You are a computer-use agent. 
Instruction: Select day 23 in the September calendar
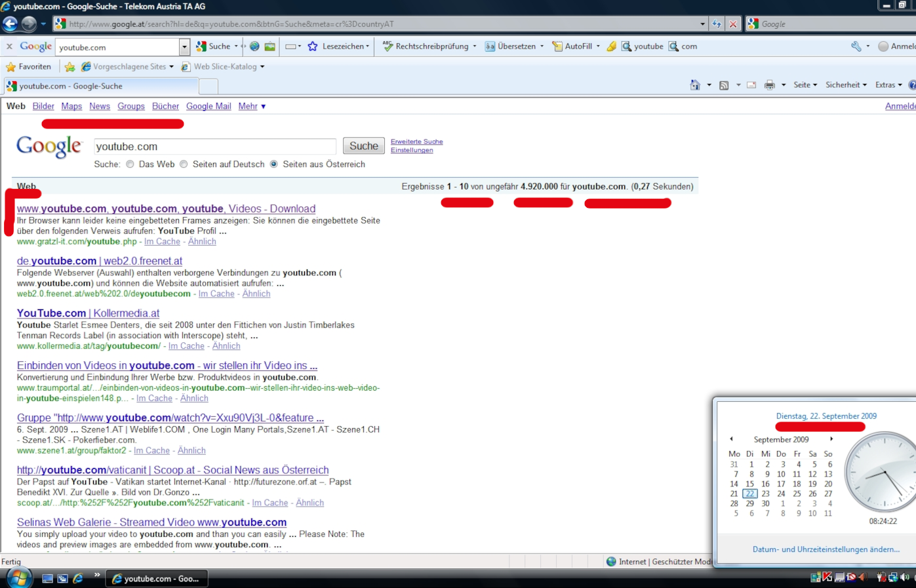(x=765, y=494)
